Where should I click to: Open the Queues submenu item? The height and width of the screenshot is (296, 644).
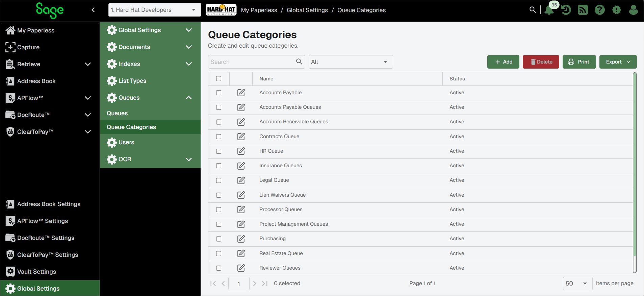117,113
